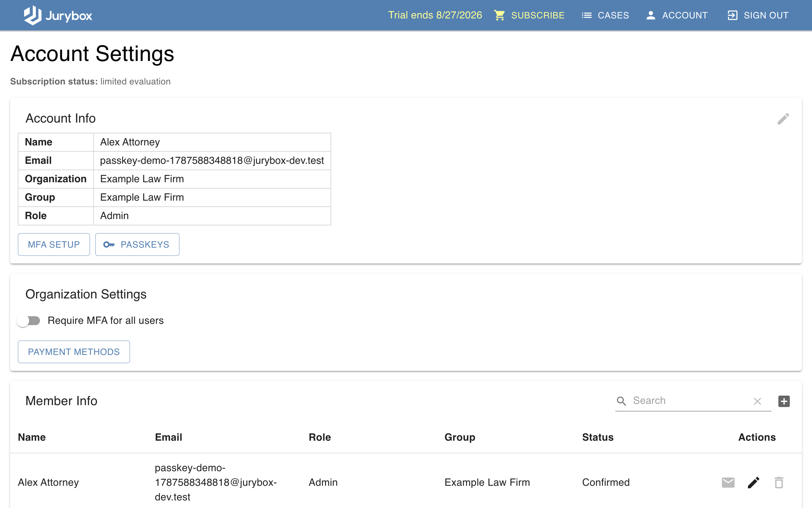The width and height of the screenshot is (812, 508).
Task: Toggle Require MFA for all users
Action: coord(29,321)
